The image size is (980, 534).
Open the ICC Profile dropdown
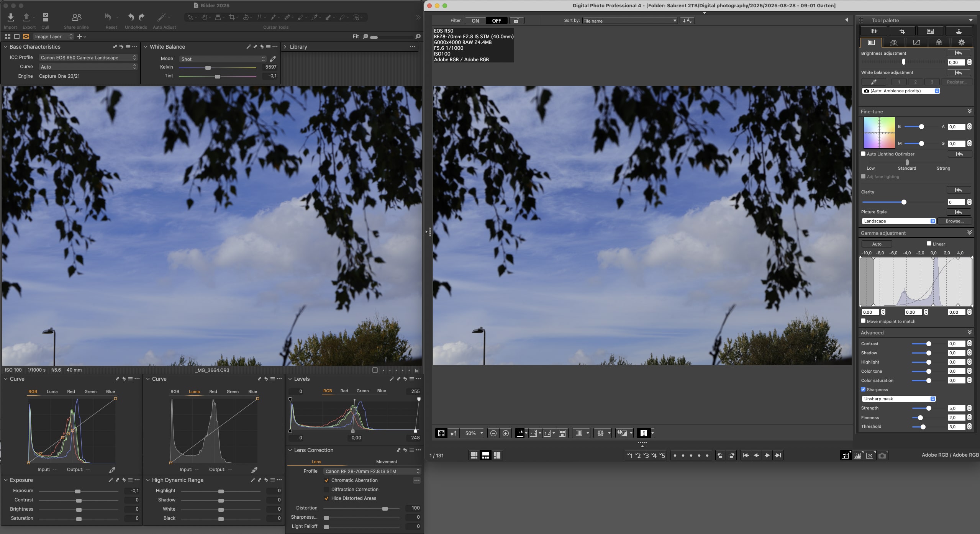coord(88,58)
